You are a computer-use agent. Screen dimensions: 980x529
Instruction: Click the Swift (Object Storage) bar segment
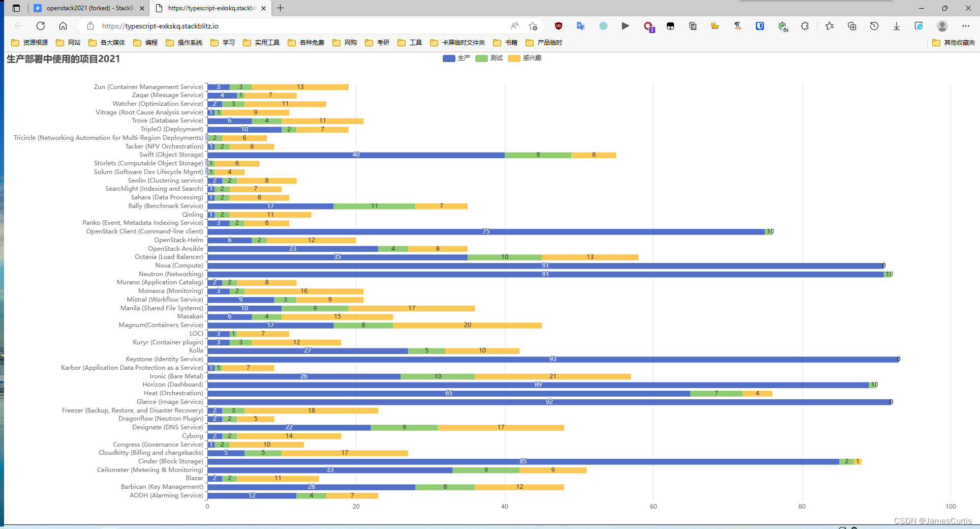(x=356, y=155)
